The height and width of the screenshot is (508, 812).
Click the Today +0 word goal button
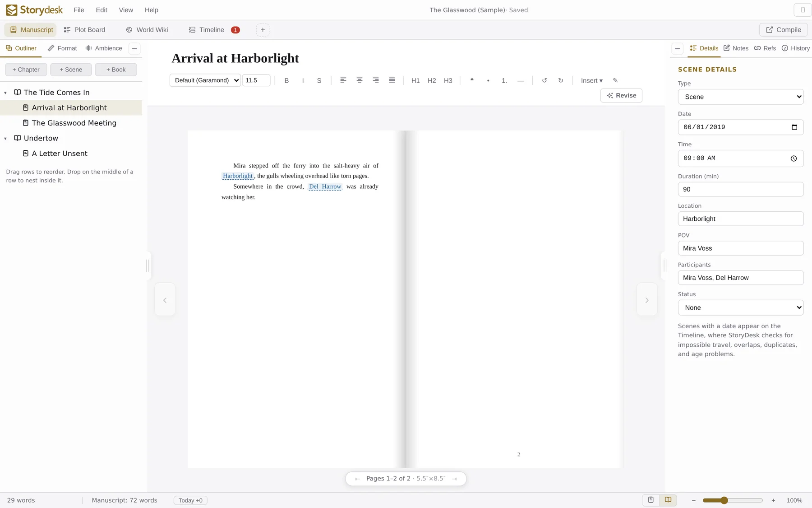click(x=190, y=500)
